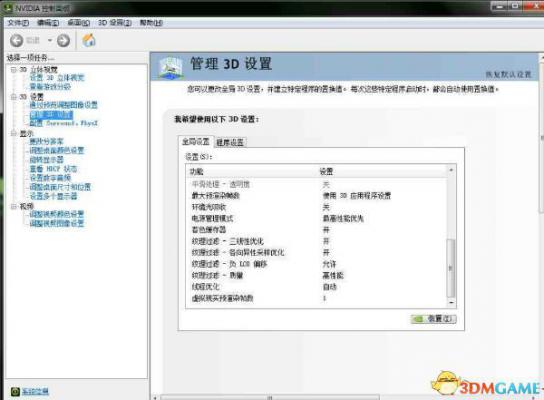The width and height of the screenshot is (544, 400).
Task: Collapse the 3D 立体视觉 tree node
Action: tap(14, 70)
